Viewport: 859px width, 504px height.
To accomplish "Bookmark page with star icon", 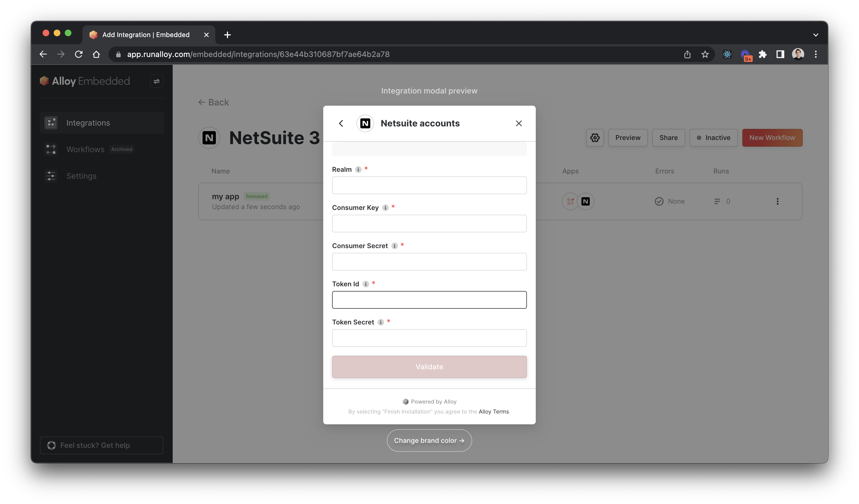I will 705,54.
